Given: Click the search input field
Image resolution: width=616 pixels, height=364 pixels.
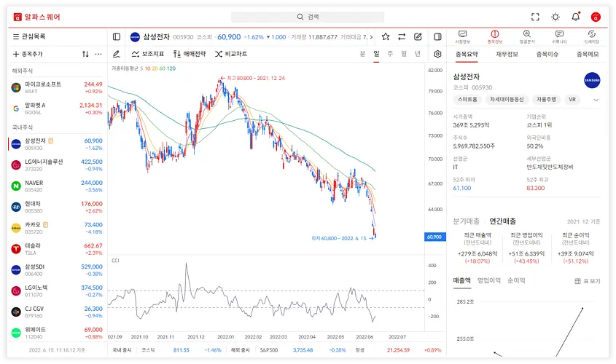Looking at the screenshot, I should pyautogui.click(x=308, y=17).
